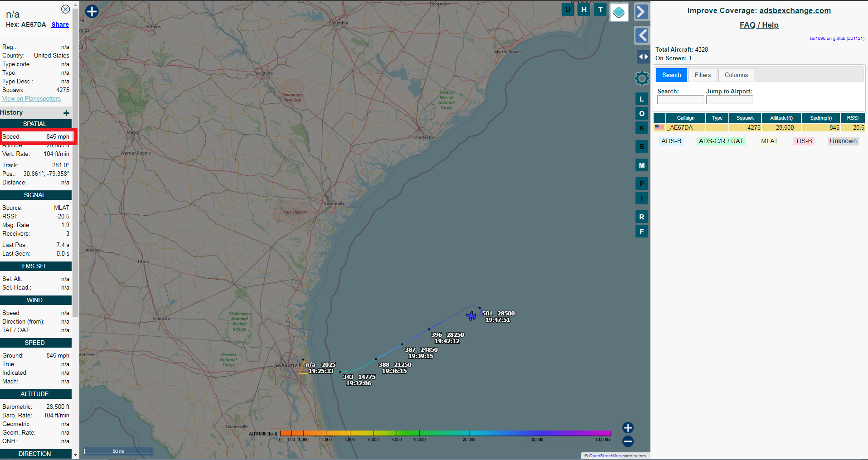Click the WIND section header
The image size is (868, 460).
(x=36, y=300)
